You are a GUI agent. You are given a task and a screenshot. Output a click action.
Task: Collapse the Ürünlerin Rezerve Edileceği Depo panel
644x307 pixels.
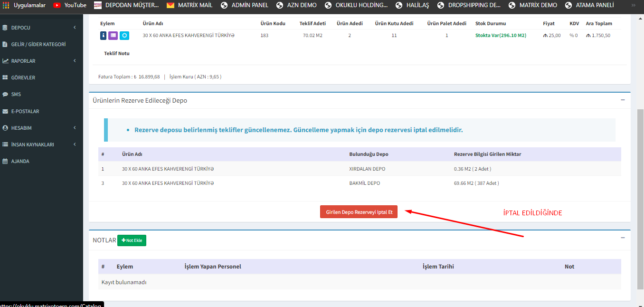[623, 100]
